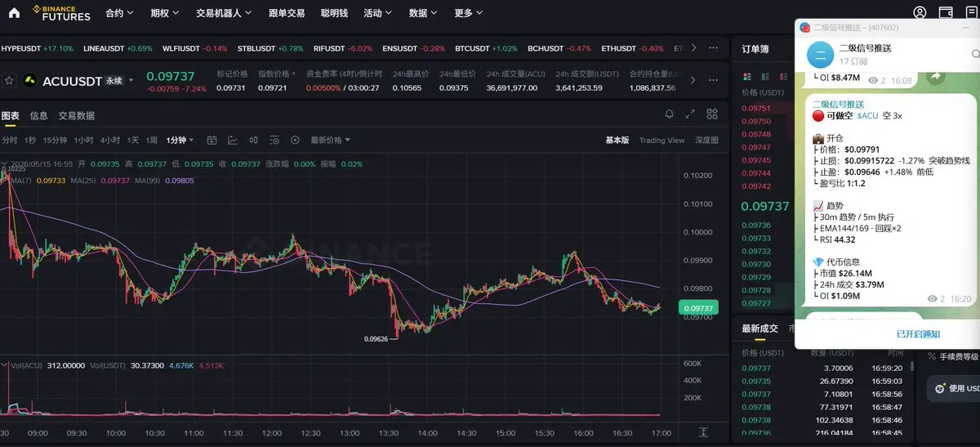Open the wallet icon in header
980x447 pixels.
947,12
